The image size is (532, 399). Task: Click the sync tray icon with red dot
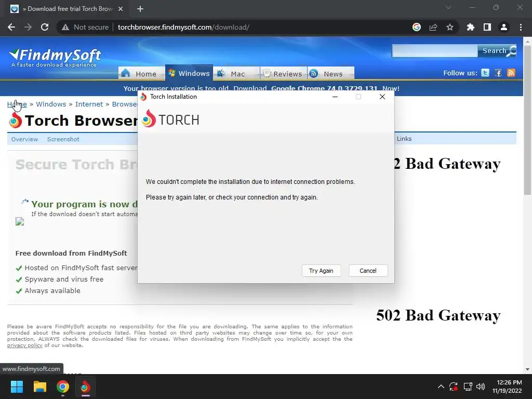(453, 387)
